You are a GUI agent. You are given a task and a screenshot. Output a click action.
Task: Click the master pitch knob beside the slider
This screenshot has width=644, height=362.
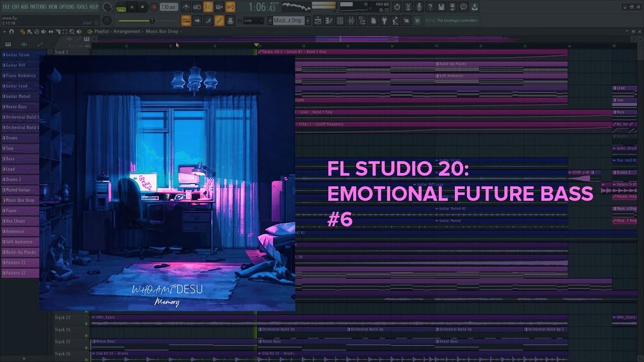[107, 21]
